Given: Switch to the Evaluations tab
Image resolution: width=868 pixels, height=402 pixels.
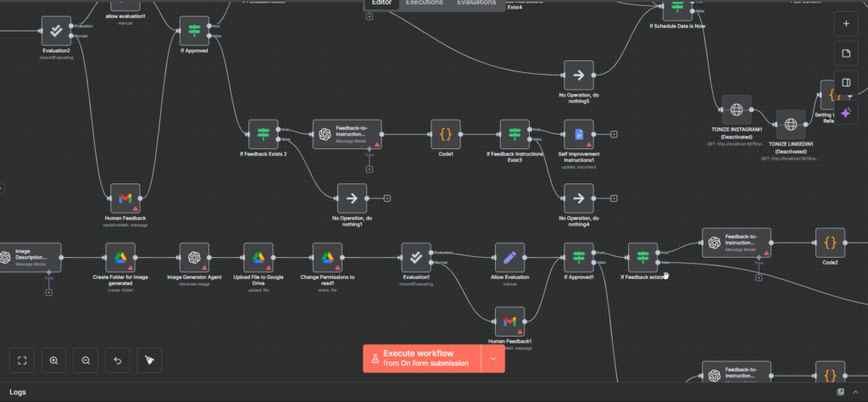Looking at the screenshot, I should [x=476, y=3].
